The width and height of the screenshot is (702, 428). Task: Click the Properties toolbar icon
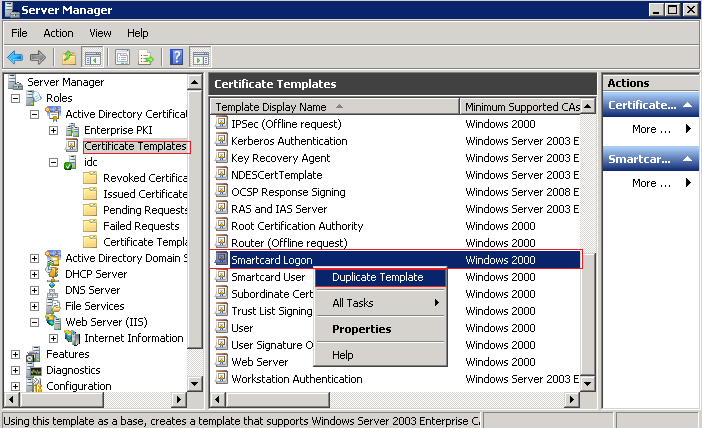click(122, 57)
